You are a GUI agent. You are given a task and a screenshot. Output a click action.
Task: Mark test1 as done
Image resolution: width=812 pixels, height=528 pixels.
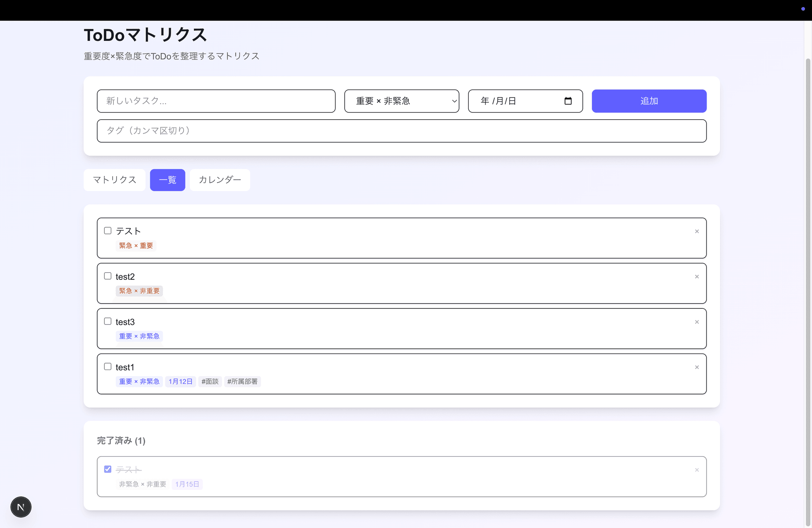(108, 367)
